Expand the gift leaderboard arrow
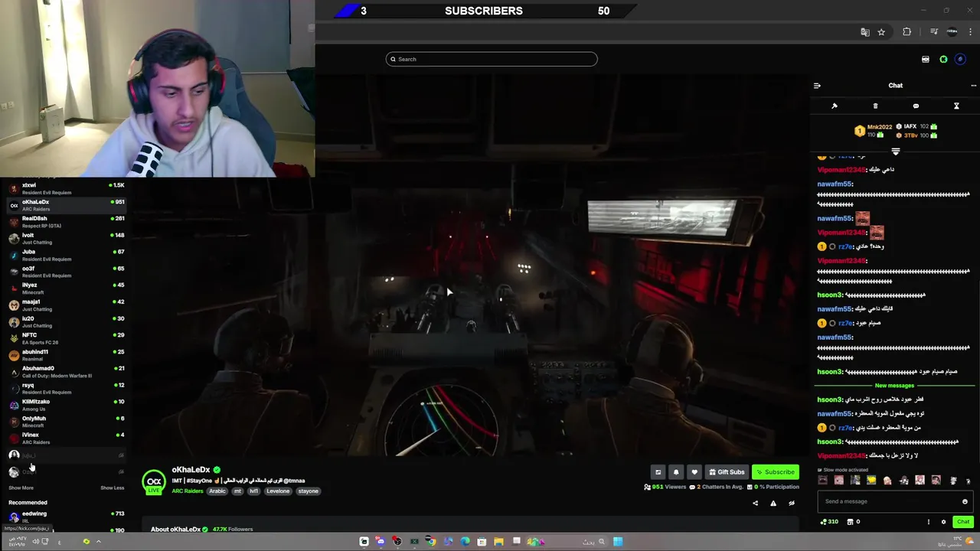This screenshot has width=980, height=551. click(x=895, y=152)
